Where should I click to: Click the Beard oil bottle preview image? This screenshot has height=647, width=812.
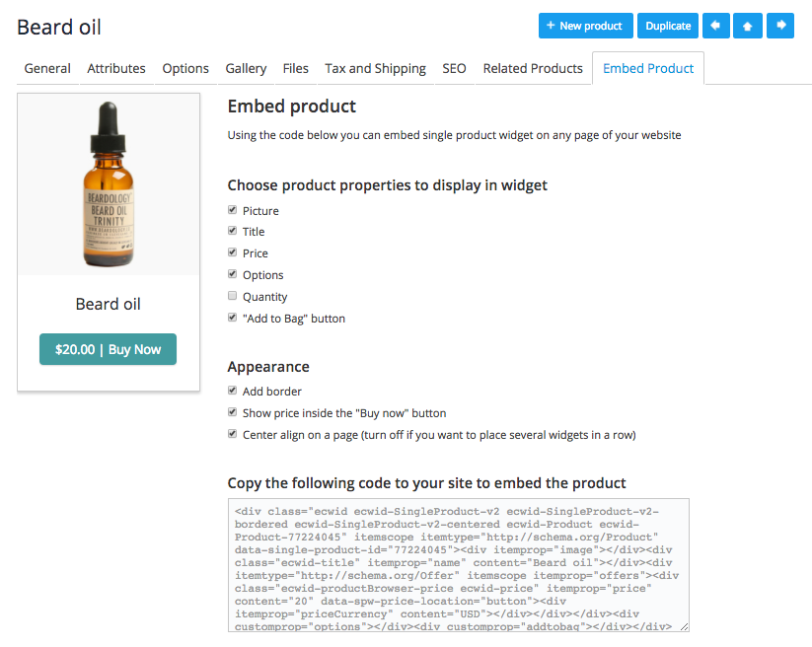109,184
